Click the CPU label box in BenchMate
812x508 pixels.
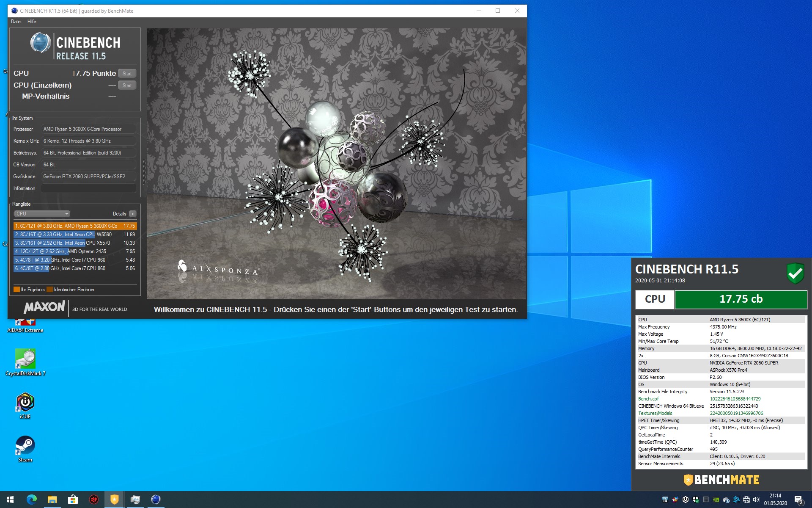(655, 299)
